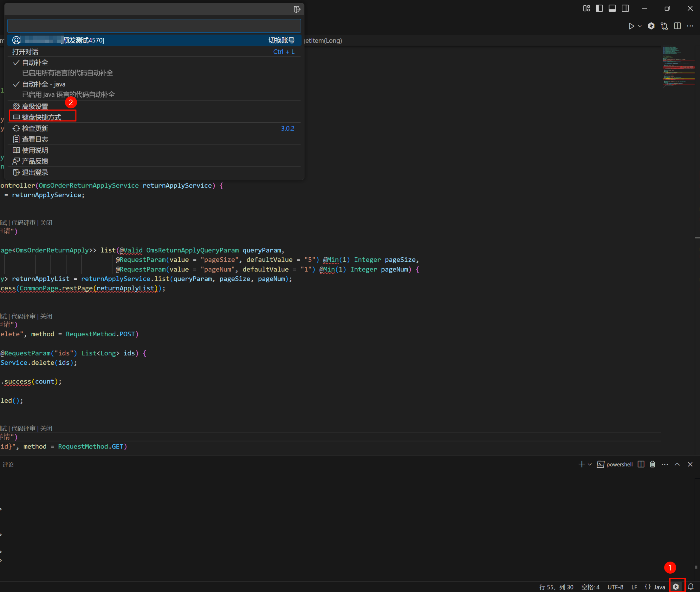Click the Lingma plugin icon in editor toolbar
Image resolution: width=700 pixels, height=592 pixels.
coord(651,26)
